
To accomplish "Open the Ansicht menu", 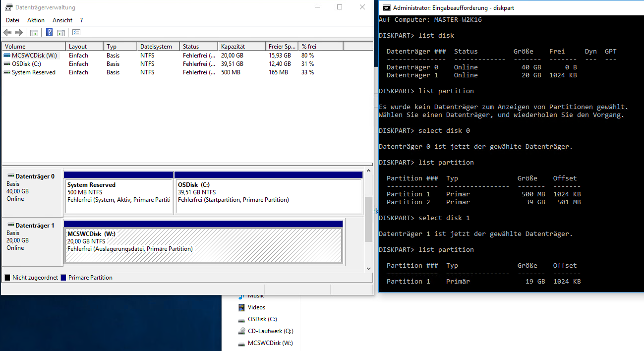I will [62, 20].
